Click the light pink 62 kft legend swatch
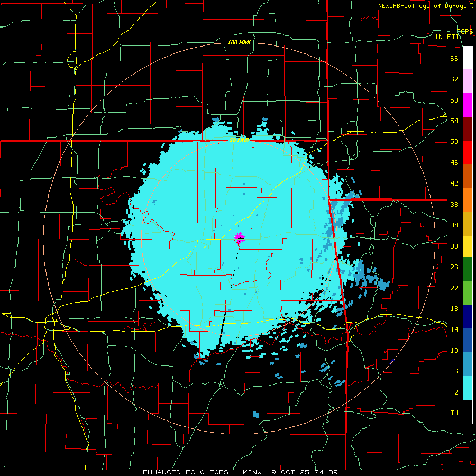The image size is (476, 476). [x=467, y=81]
